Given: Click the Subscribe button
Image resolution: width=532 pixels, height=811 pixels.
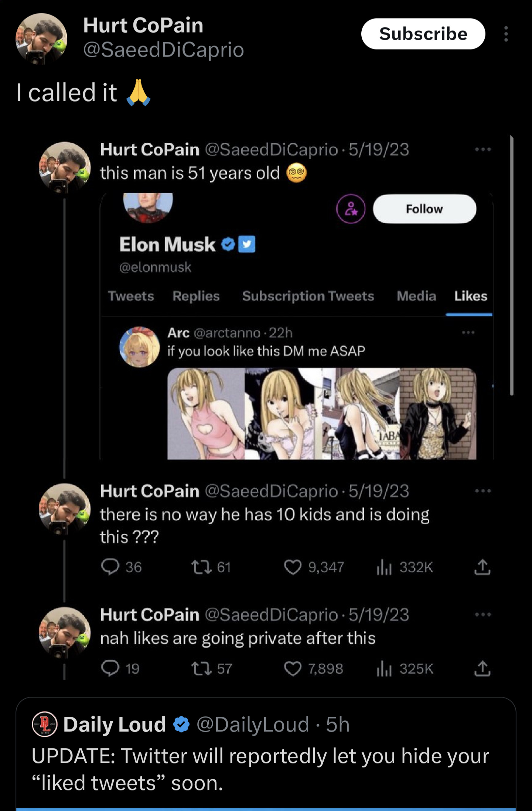Looking at the screenshot, I should (423, 34).
